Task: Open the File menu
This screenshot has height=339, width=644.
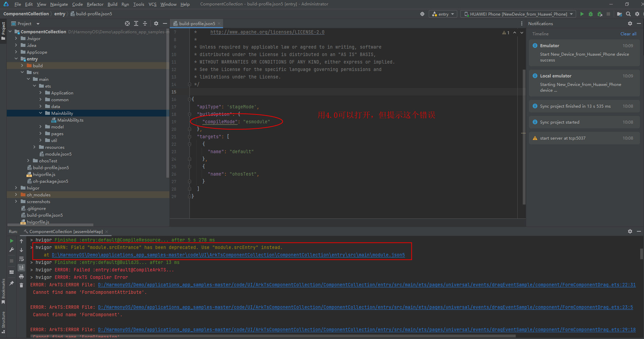Action: 18,4
